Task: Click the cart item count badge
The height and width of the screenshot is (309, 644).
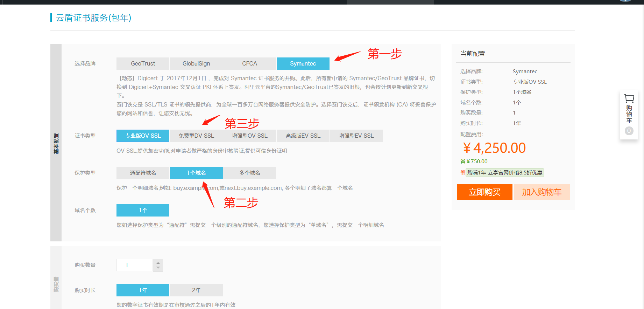Action: pos(629,131)
